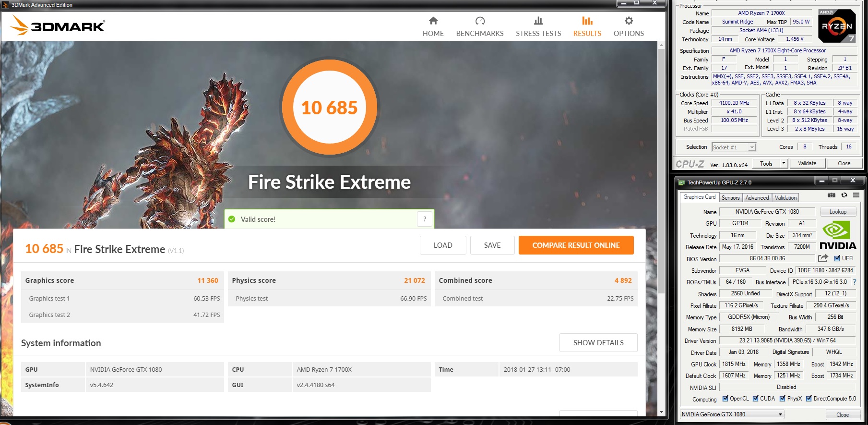This screenshot has width=868, height=425.
Task: Switch to the Results section
Action: coord(587,27)
